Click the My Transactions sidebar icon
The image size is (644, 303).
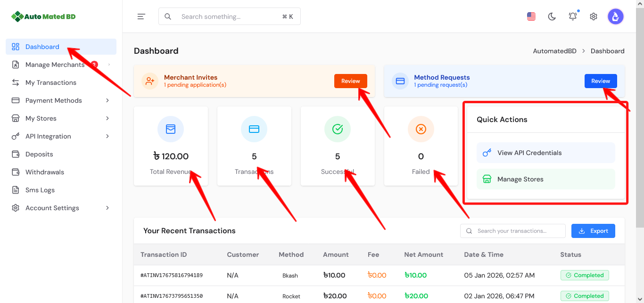coord(16,82)
